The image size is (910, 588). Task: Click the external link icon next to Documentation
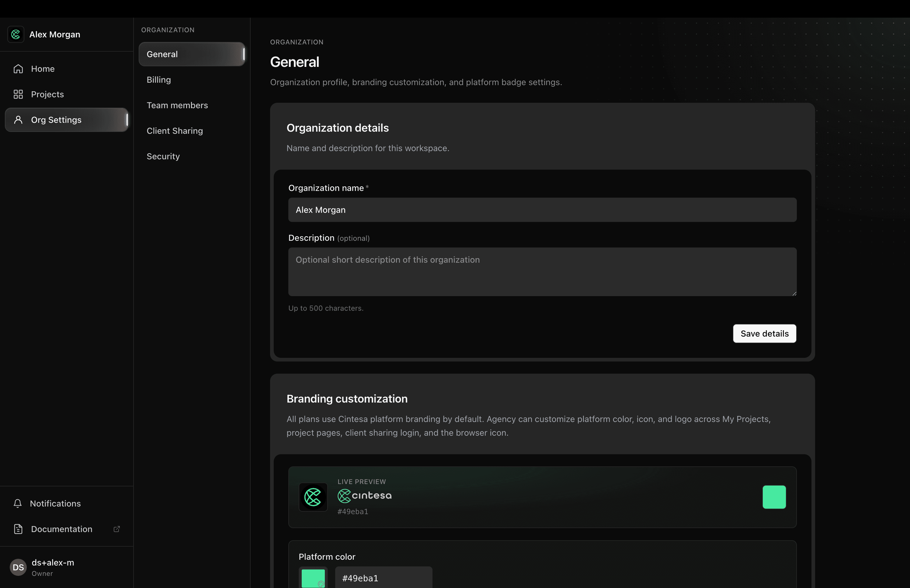pos(117,529)
